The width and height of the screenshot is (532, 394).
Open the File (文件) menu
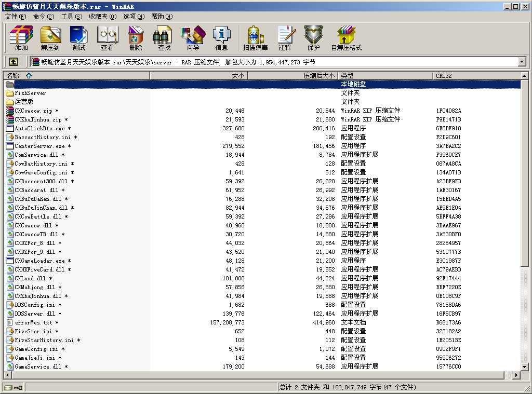tap(15, 16)
